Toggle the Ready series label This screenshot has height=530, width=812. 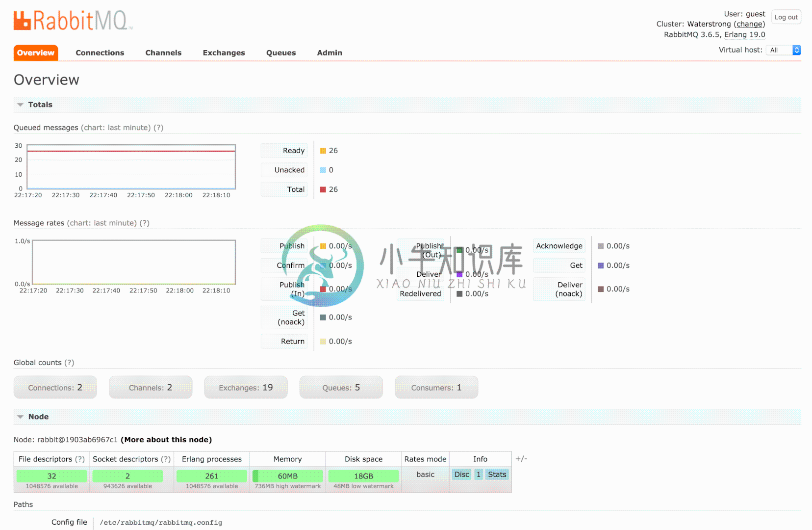pos(284,151)
